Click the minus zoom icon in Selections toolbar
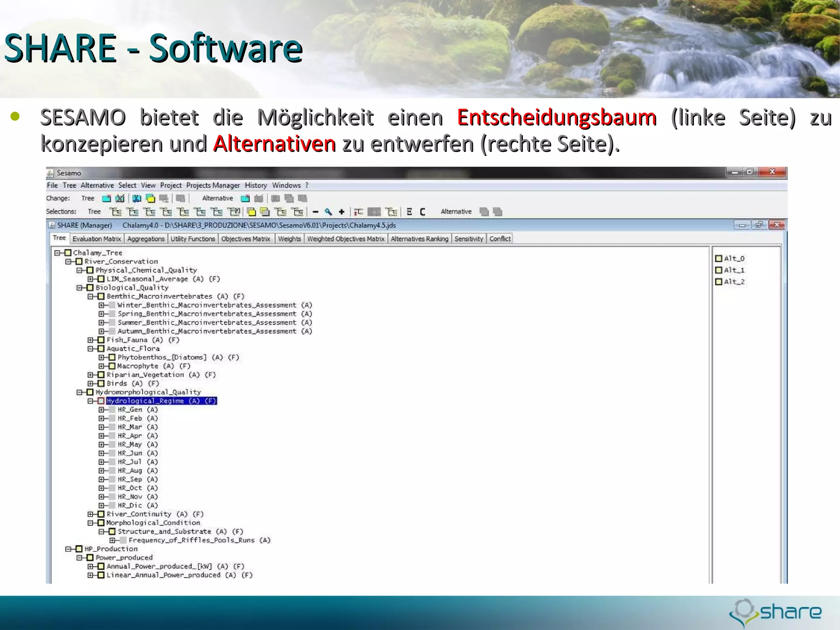 (x=315, y=212)
